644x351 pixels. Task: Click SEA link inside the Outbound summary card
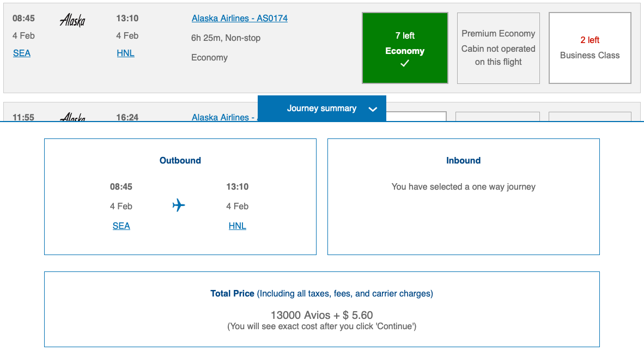click(121, 225)
